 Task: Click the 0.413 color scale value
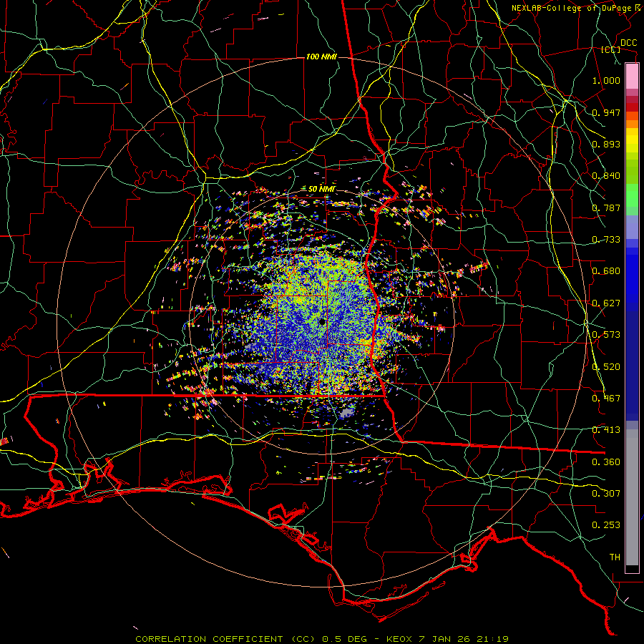click(606, 430)
